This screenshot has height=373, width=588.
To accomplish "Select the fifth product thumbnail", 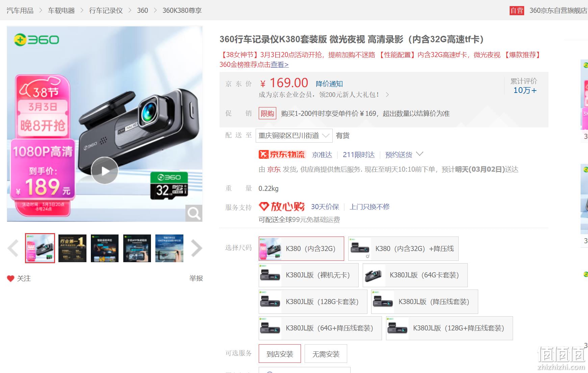I will point(169,248).
